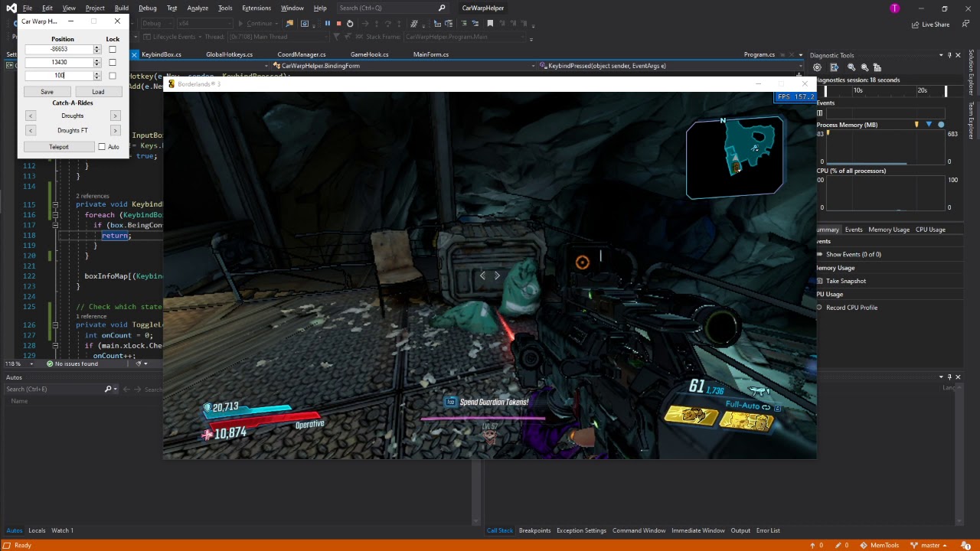This screenshot has height=551, width=980.
Task: Click the Diagnostic Tools export output icon
Action: [834, 67]
